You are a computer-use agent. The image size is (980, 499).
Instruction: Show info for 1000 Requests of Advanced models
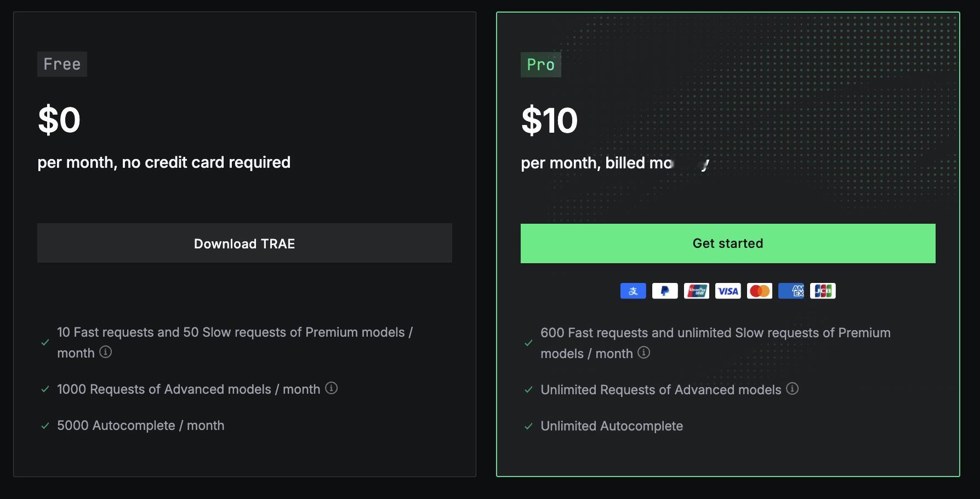(x=331, y=388)
